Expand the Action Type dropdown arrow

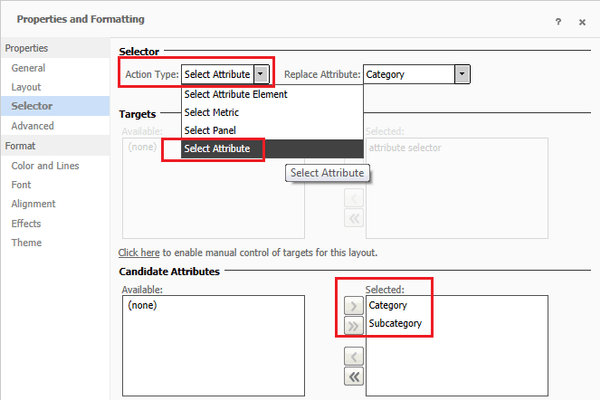click(x=261, y=74)
